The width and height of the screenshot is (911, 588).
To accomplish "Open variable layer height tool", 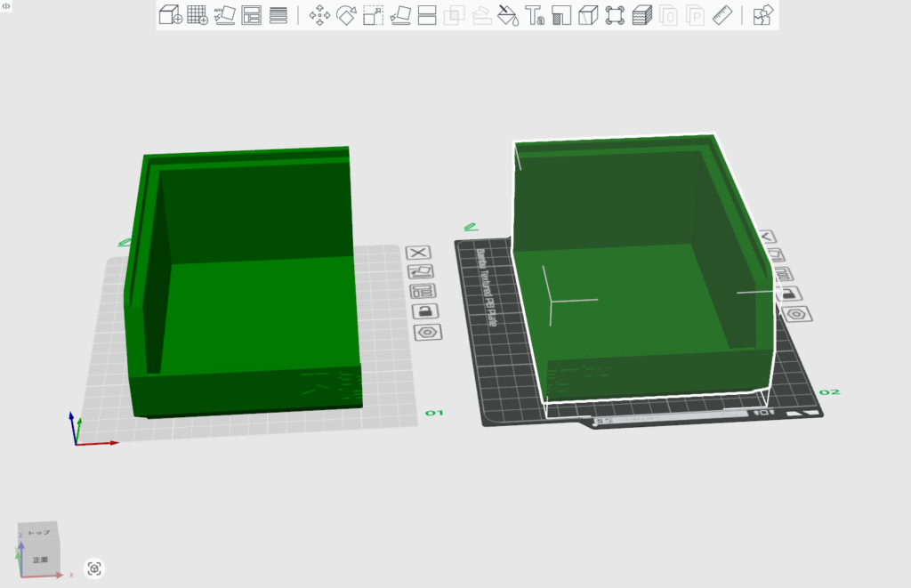I will point(642,15).
